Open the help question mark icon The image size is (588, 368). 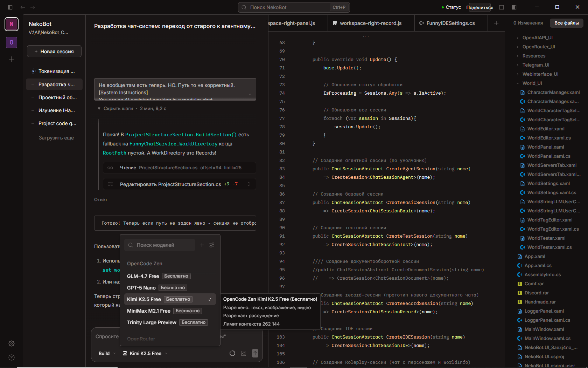pos(12,357)
